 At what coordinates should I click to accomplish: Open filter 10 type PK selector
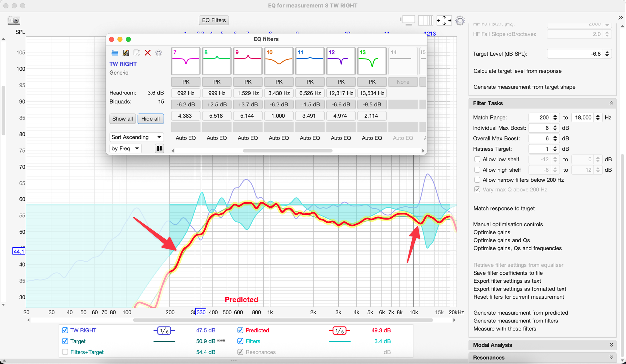[x=279, y=82]
